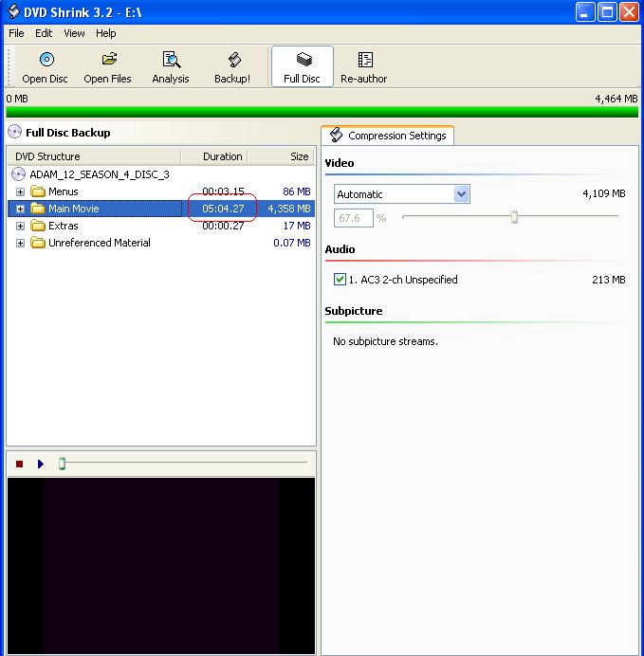This screenshot has width=644, height=656.
Task: Open the Edit menu
Action: pos(44,33)
